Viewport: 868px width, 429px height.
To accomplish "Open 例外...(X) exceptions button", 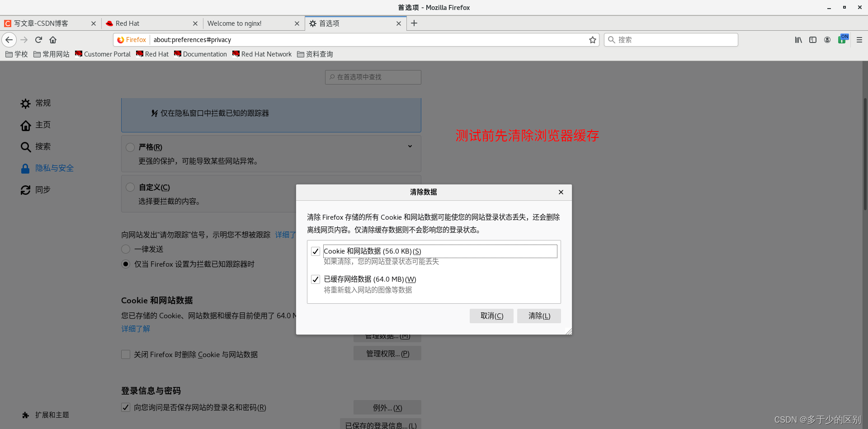I will (387, 408).
